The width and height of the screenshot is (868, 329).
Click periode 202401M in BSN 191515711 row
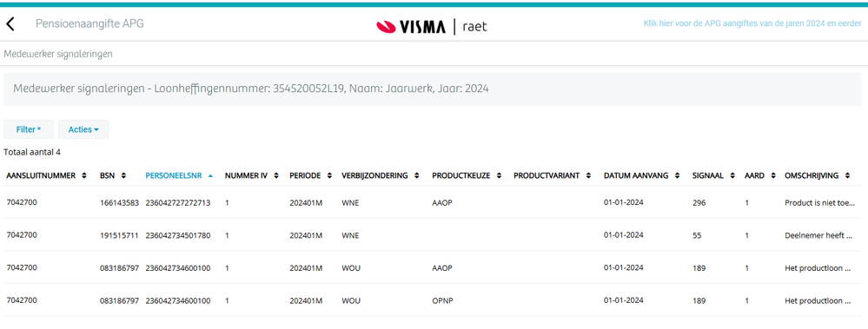point(306,235)
